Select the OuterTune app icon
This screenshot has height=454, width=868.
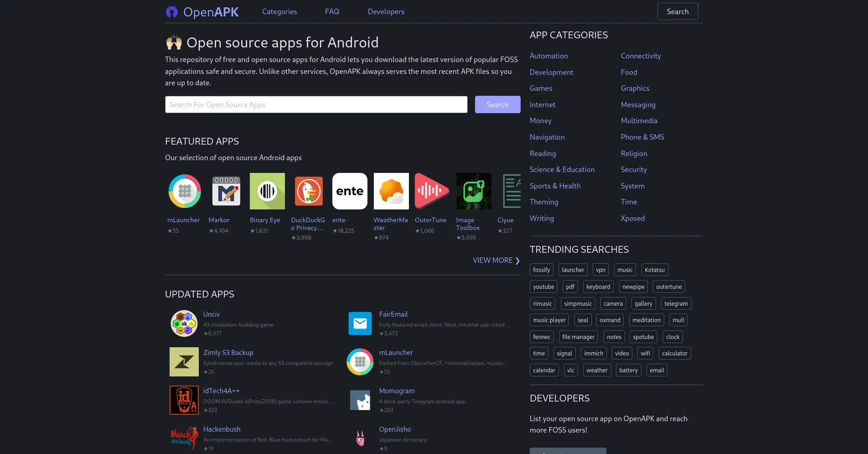pyautogui.click(x=432, y=191)
